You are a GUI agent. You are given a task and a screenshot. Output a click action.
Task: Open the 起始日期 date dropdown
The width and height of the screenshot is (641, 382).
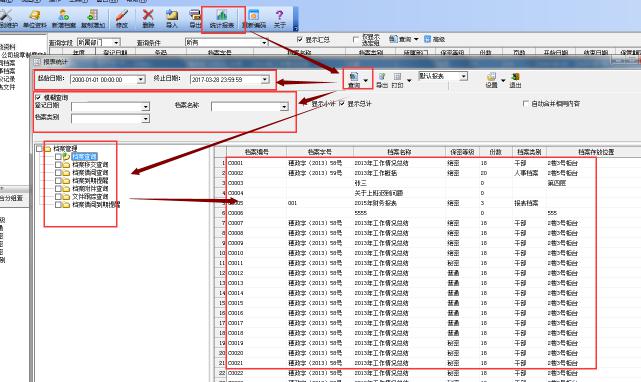(141, 79)
